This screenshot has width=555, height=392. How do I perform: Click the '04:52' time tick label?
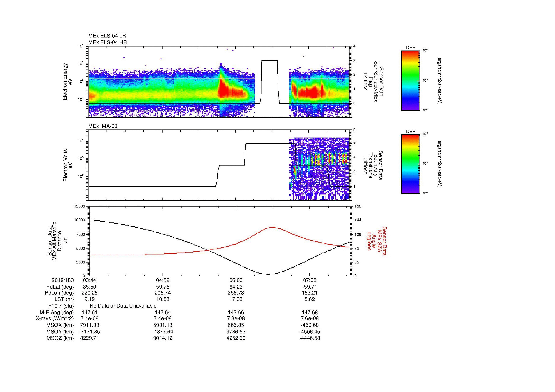point(163,280)
